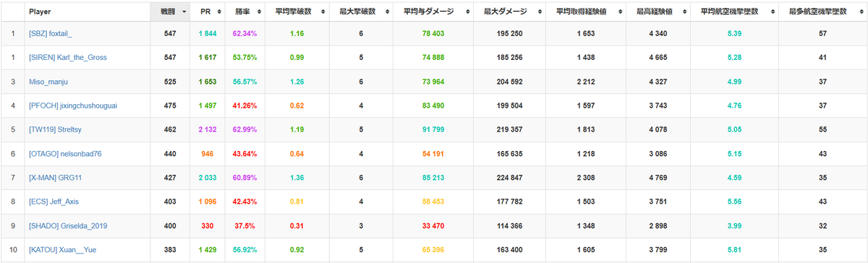Click PR value 2 132
The width and height of the screenshot is (868, 263).
[208, 130]
